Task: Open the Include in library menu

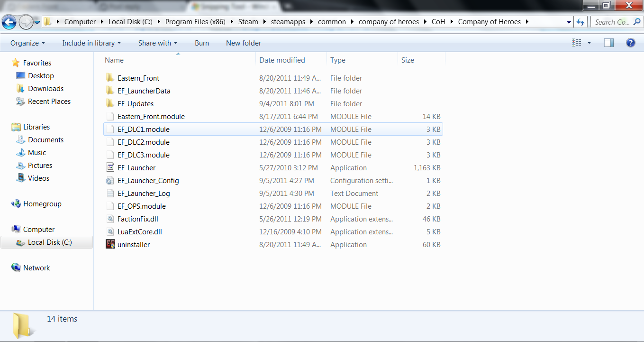Action: point(91,43)
